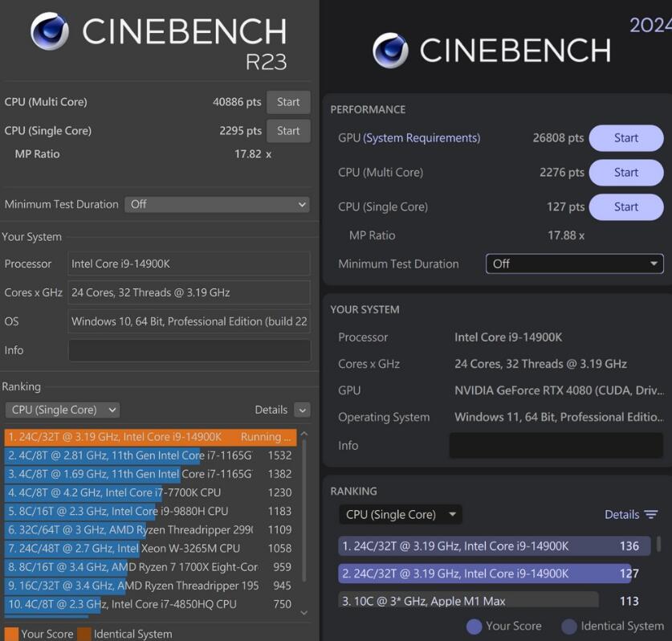Click the R23 orange Your Score legend swatch

11,634
